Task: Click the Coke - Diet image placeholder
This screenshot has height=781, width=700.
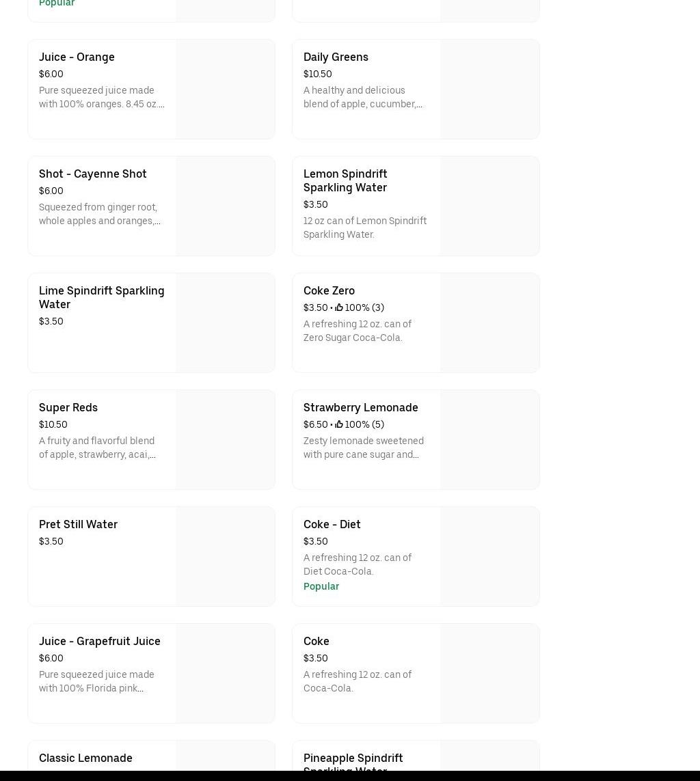Action: 489,556
